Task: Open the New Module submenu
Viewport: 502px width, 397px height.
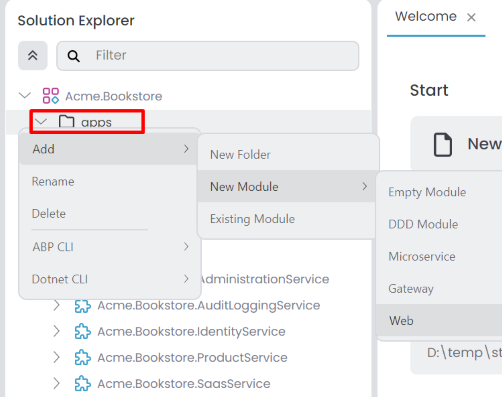Action: pos(287,187)
